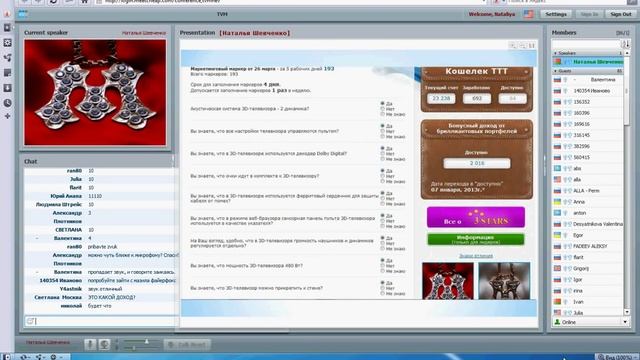Screen dimensions: 640x360
Task: Click the first presentation zoom icon
Action: (x=513, y=45)
